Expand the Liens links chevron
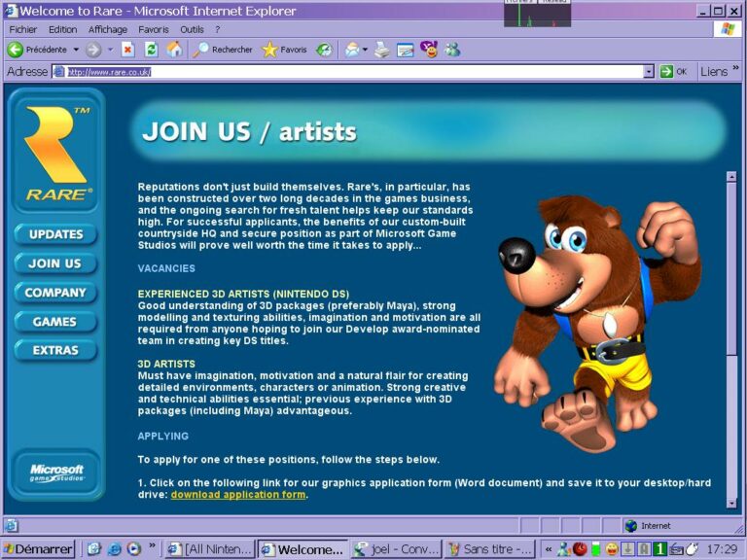747x560 pixels. (x=736, y=68)
